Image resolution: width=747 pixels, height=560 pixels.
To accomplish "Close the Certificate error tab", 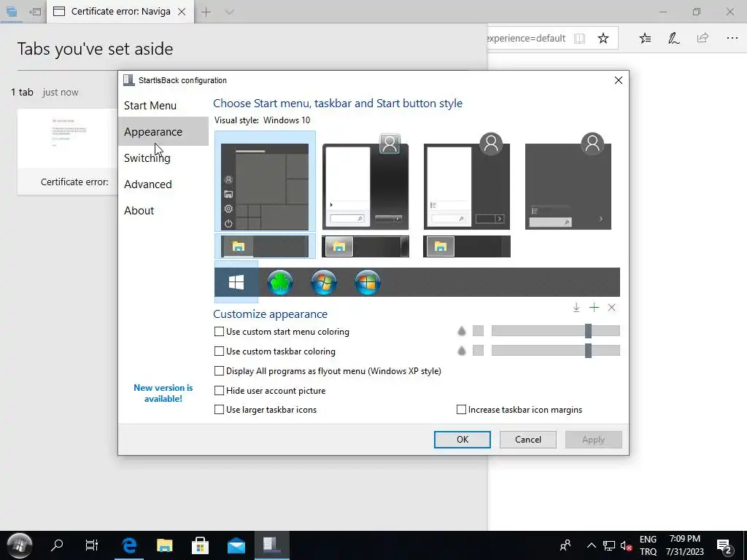I will pyautogui.click(x=182, y=12).
